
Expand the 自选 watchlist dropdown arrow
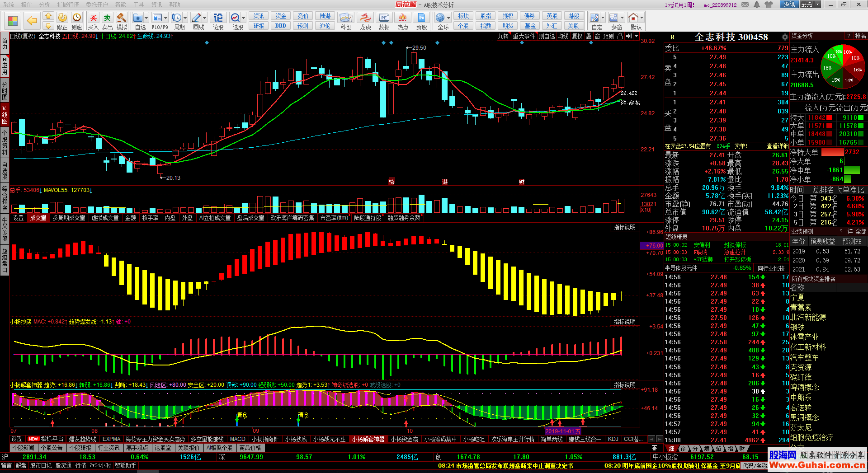(x=146, y=18)
